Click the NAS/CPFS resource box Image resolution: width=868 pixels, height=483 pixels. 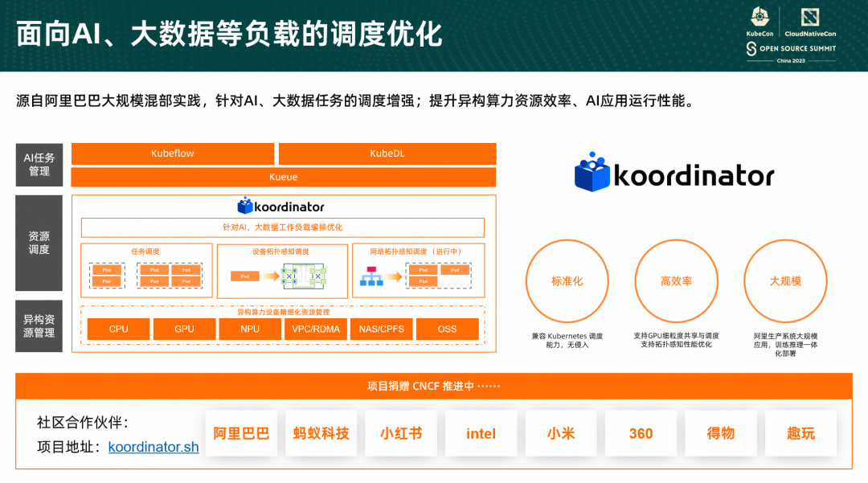[382, 329]
